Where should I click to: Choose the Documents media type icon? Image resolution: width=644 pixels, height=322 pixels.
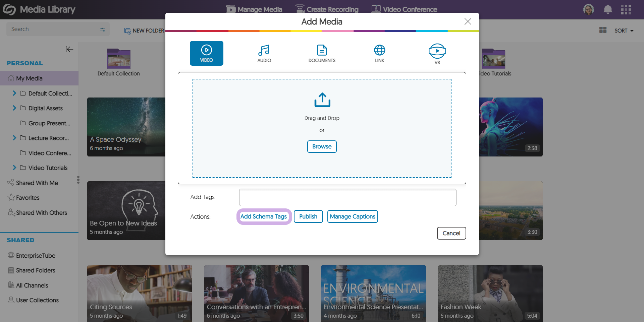tap(322, 53)
